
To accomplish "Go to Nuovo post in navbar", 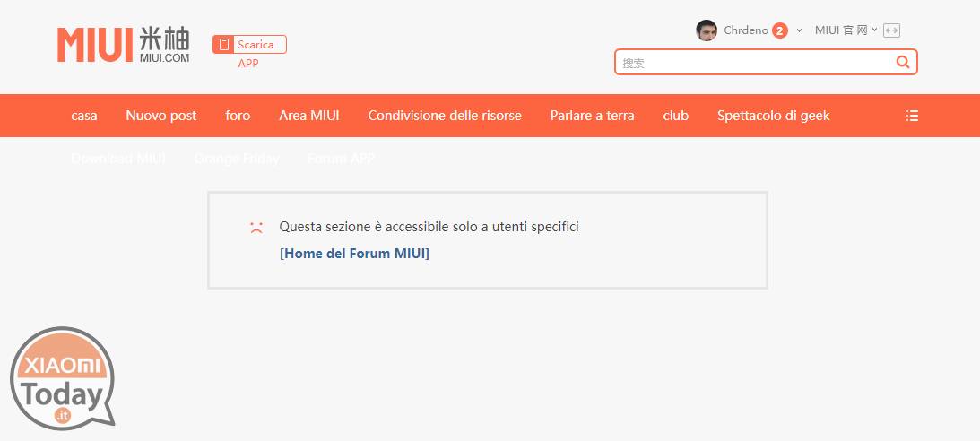I will (161, 116).
